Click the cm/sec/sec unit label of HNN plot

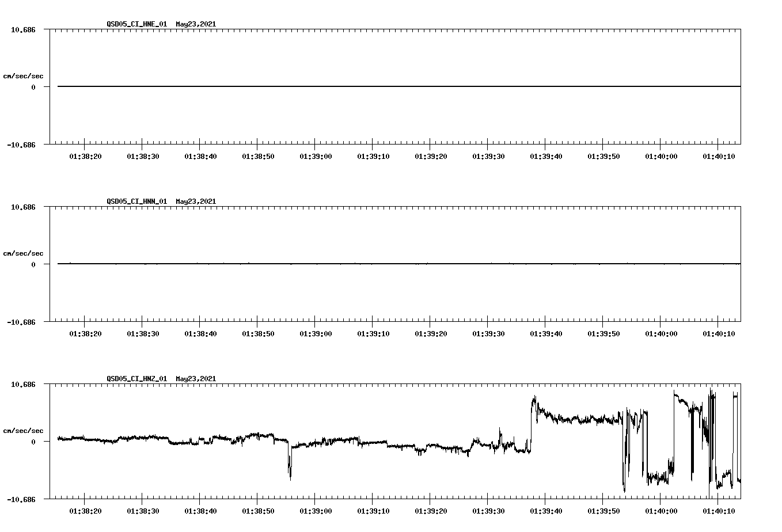[23, 253]
